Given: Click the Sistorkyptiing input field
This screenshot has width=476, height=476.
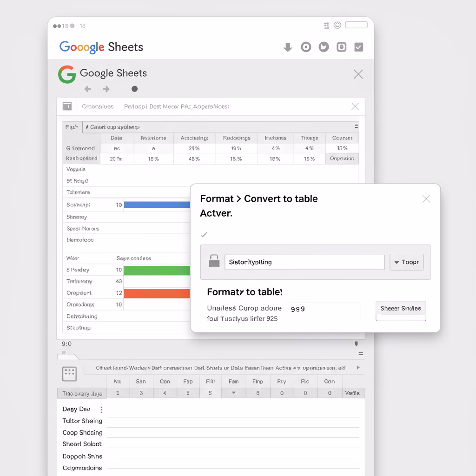Looking at the screenshot, I should pos(304,262).
